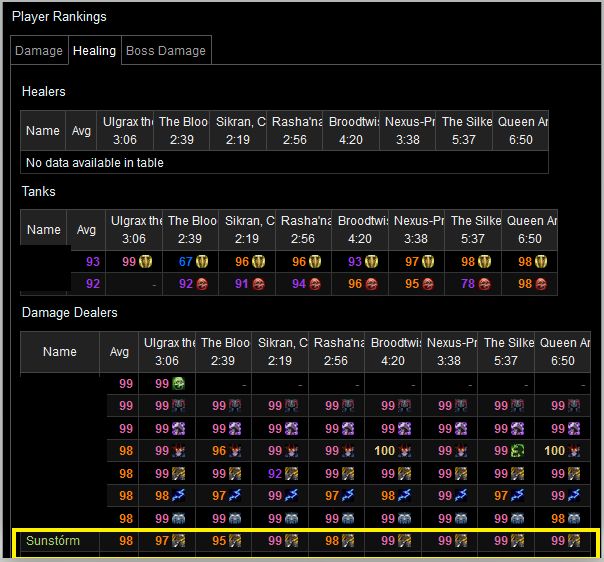Click the Damage Dealers section title
The height and width of the screenshot is (562, 604).
tap(70, 312)
